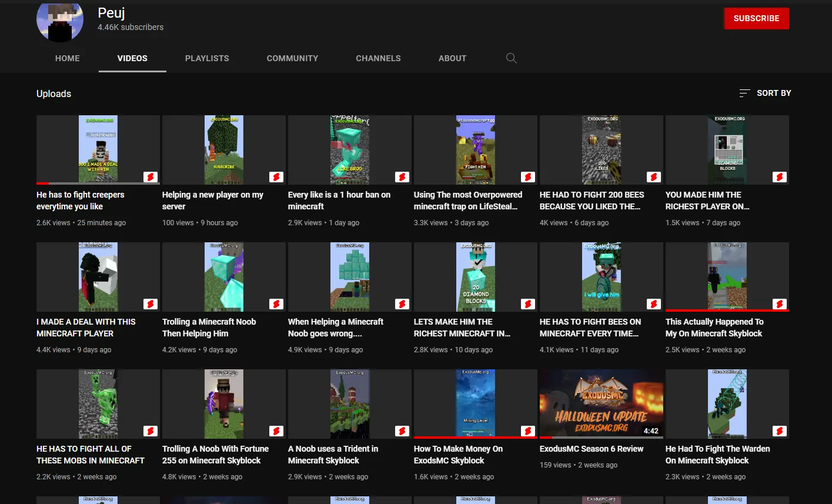Select the Channels tab

point(378,58)
